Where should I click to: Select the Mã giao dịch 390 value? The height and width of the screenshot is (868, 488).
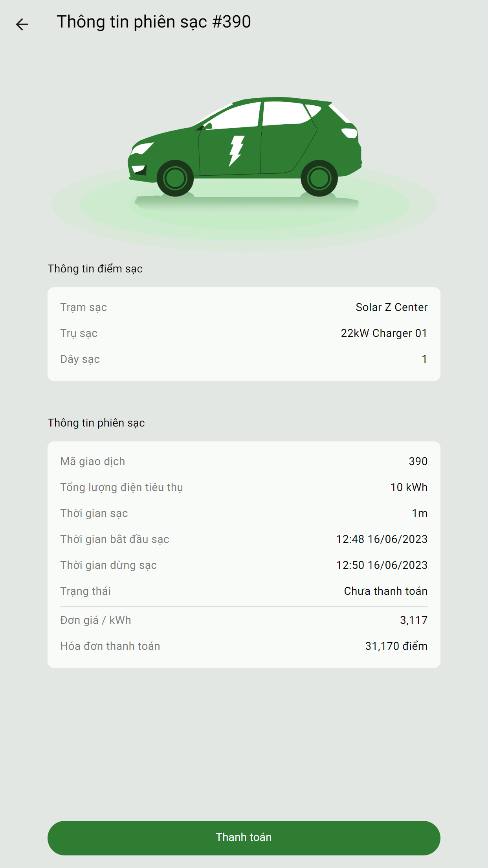click(418, 462)
